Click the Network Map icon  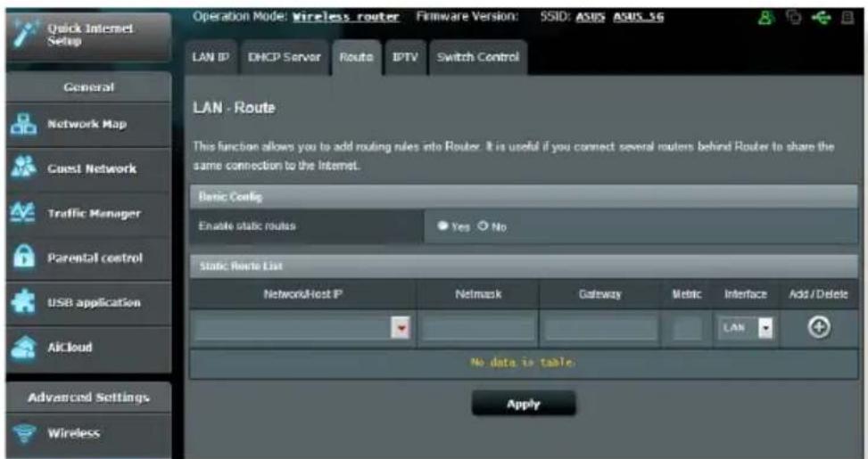tap(22, 125)
